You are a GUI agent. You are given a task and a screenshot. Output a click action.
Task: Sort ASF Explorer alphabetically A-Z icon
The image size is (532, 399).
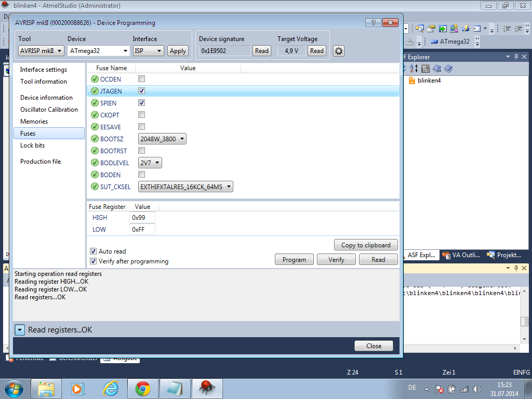(x=414, y=69)
